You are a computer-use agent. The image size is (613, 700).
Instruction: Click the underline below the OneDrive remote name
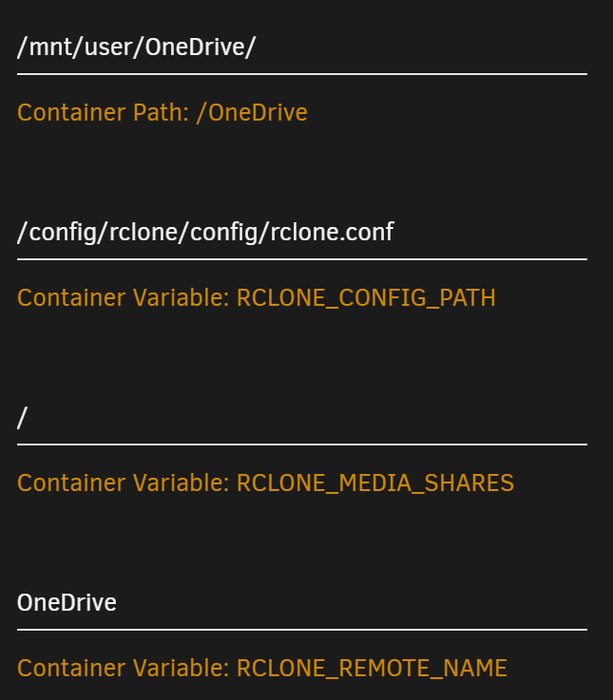(x=302, y=630)
